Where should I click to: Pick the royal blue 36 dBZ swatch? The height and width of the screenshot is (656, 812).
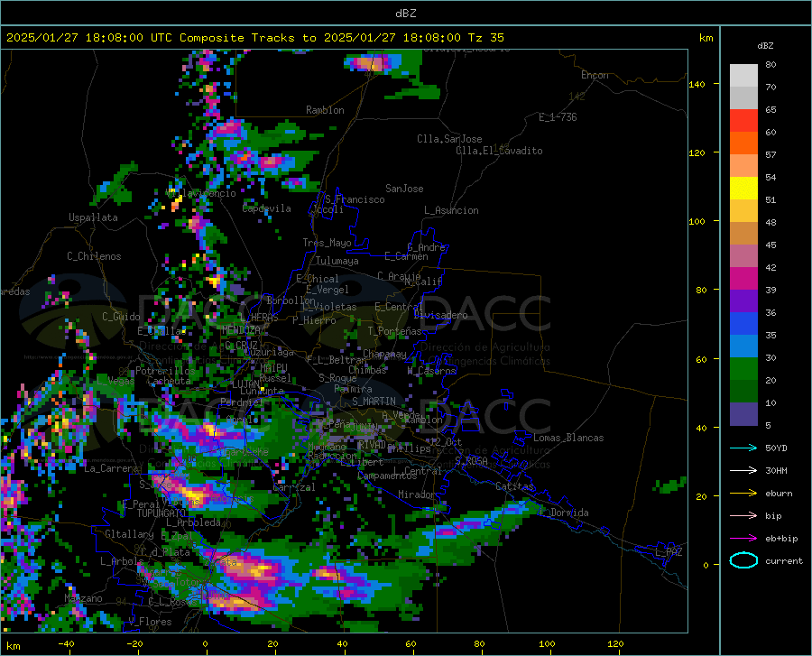click(743, 324)
